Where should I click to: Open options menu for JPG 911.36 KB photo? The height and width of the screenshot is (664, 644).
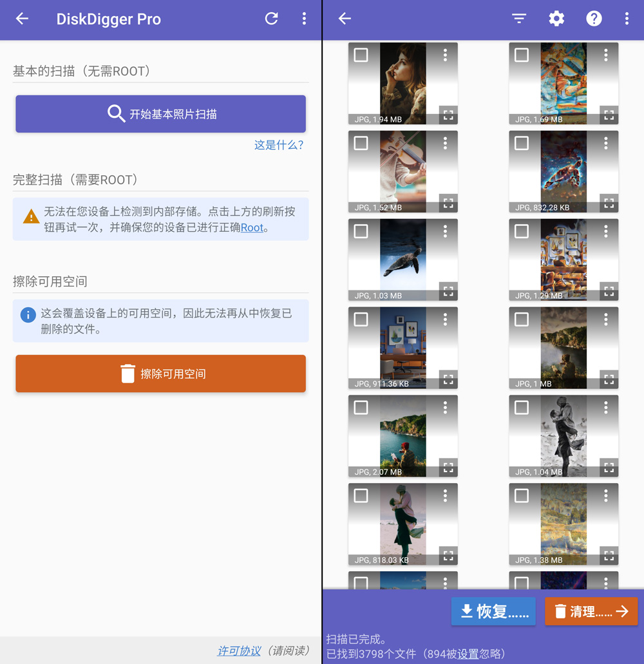click(445, 319)
